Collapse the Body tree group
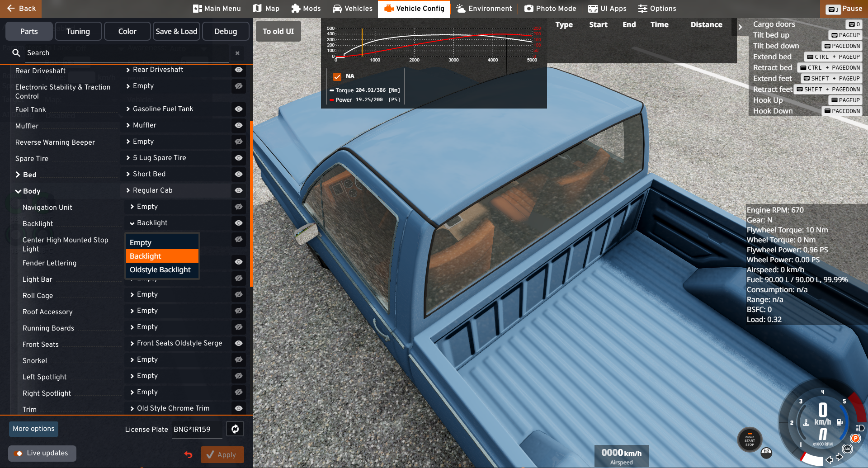868x468 pixels. click(18, 191)
